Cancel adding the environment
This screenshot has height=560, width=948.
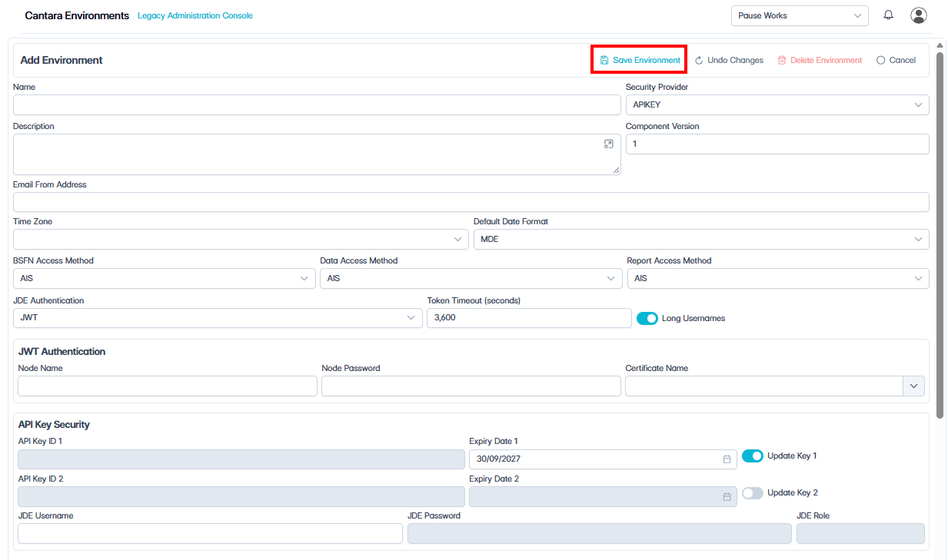tap(896, 60)
